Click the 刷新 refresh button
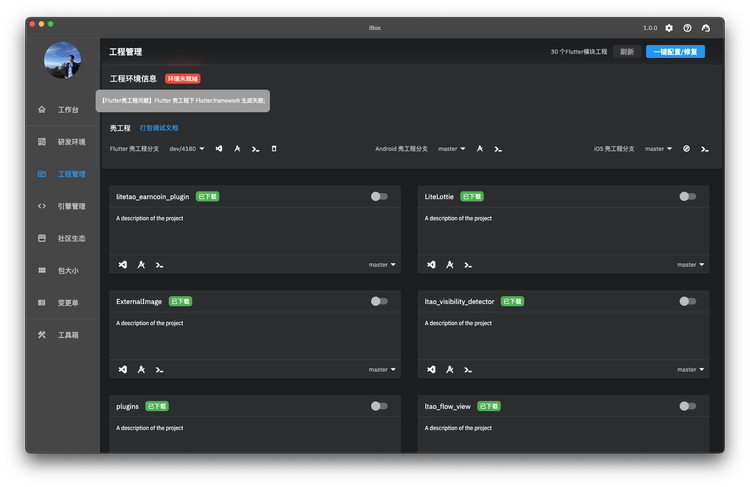 coord(627,52)
